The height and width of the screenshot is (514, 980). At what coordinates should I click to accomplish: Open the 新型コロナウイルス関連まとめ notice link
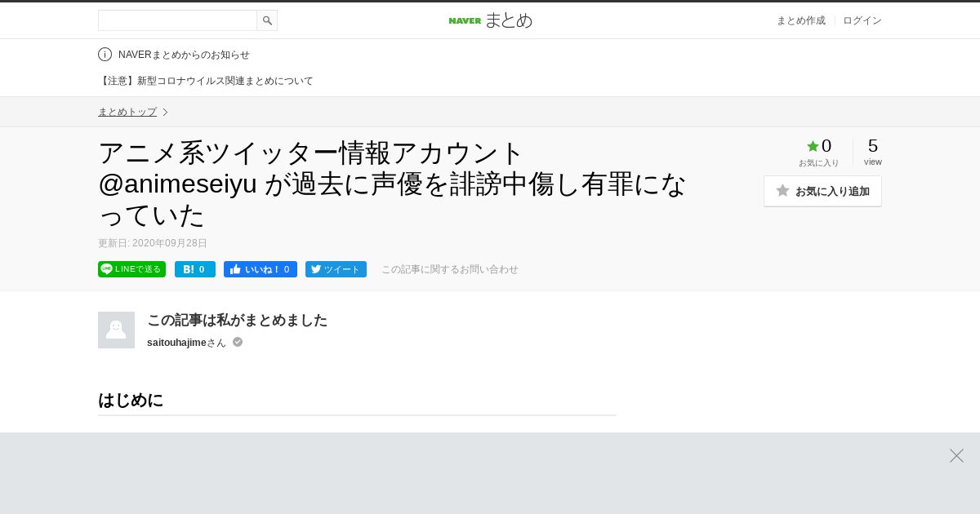pos(206,81)
